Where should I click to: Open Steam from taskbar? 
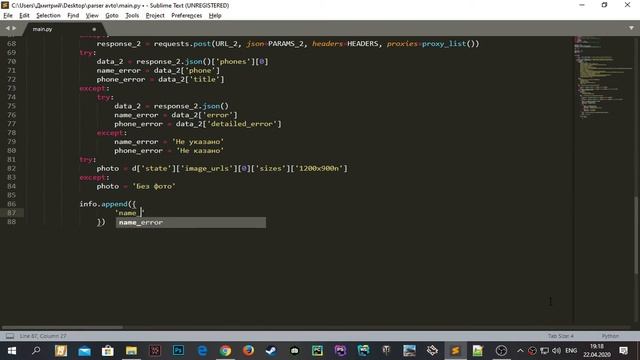[x=271, y=351]
